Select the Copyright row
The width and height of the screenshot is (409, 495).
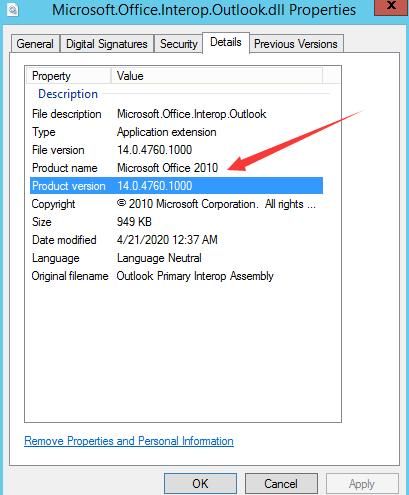pos(176,204)
